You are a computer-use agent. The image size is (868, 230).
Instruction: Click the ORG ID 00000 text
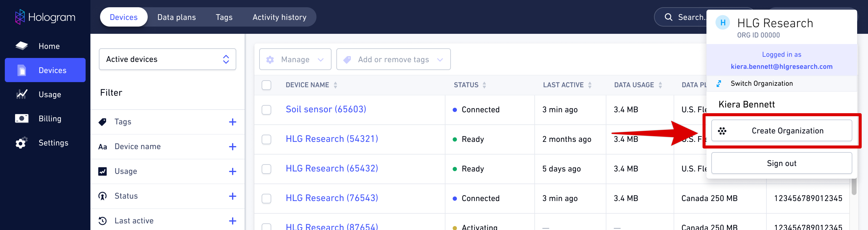click(758, 35)
